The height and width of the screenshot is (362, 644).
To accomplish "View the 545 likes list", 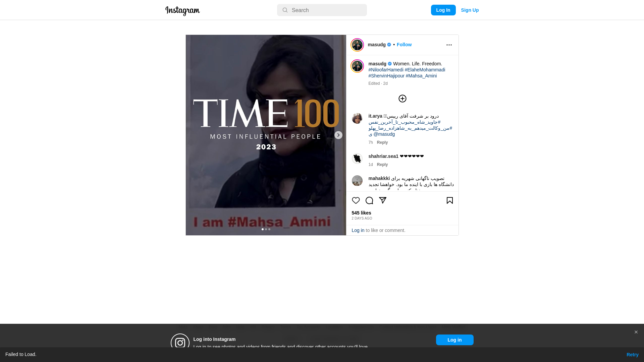I will 361,213.
